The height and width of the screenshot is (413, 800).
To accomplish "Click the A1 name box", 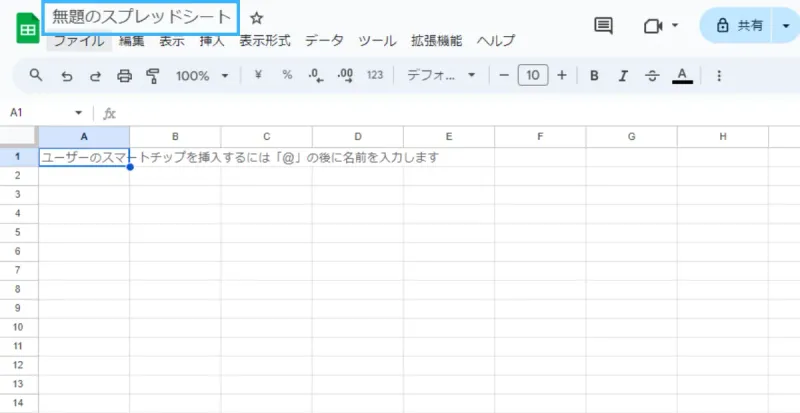I will pyautogui.click(x=38, y=113).
